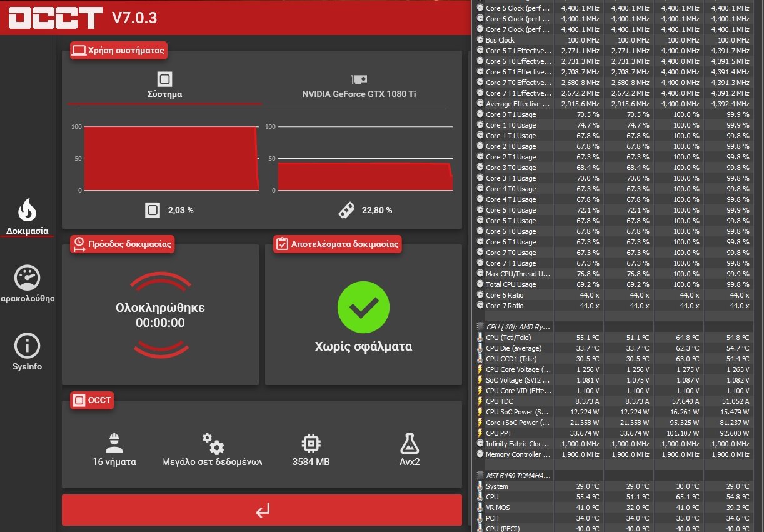Screen dimensions: 764x532
Task: Click the lightning icon beside CPU TDC
Action: coord(480,401)
